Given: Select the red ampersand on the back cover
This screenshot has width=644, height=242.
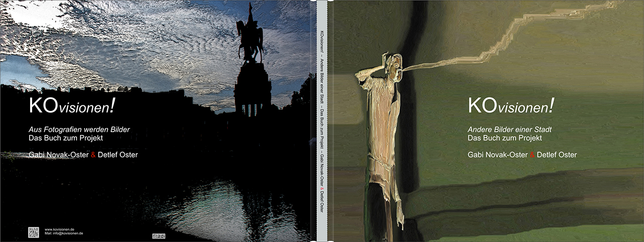Looking at the screenshot, I should [93, 155].
